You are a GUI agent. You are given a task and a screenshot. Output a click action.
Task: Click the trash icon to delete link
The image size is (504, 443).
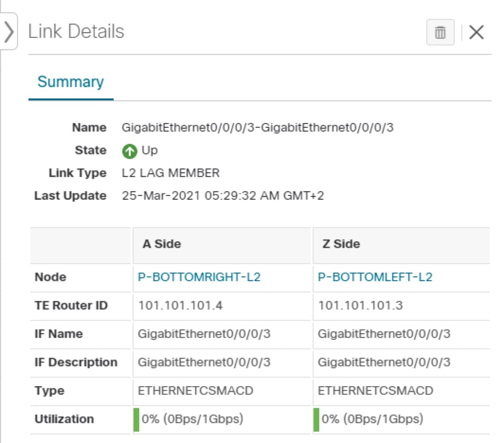click(439, 32)
